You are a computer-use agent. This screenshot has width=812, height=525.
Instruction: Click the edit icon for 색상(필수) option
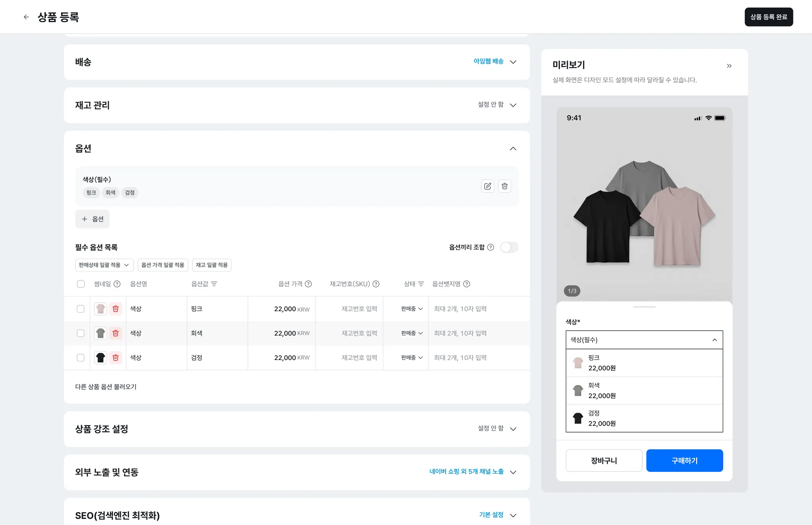488,186
